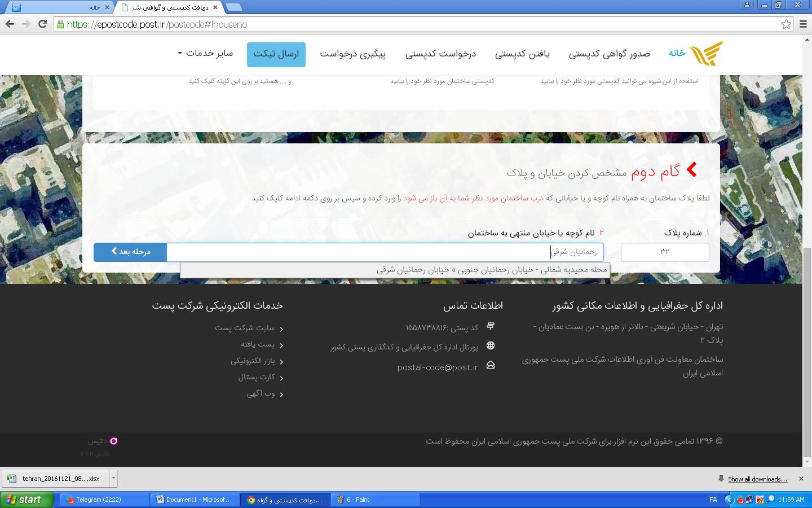Image resolution: width=812 pixels, height=508 pixels.
Task: Open بازار الکترونیکی link
Action: point(253,361)
